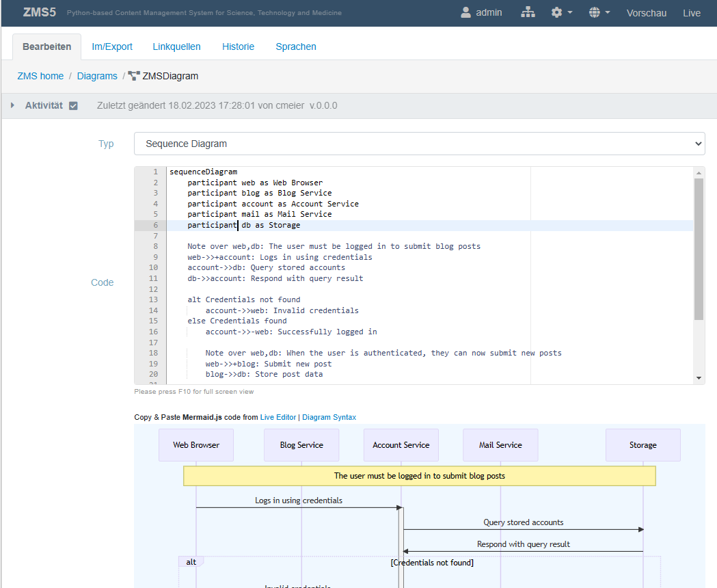
Task: Switch to the Sprachen tab
Action: 296,46
